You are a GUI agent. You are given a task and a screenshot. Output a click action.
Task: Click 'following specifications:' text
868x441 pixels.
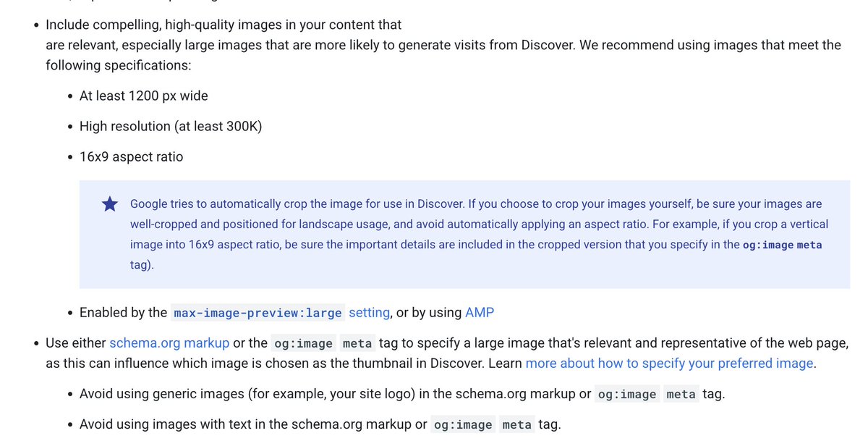click(119, 65)
